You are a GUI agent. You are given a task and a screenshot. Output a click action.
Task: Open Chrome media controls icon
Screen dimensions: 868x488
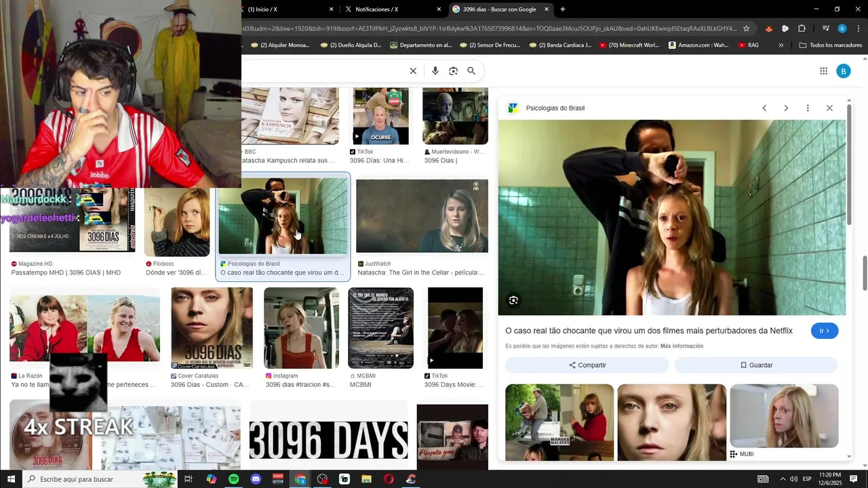coord(825,28)
